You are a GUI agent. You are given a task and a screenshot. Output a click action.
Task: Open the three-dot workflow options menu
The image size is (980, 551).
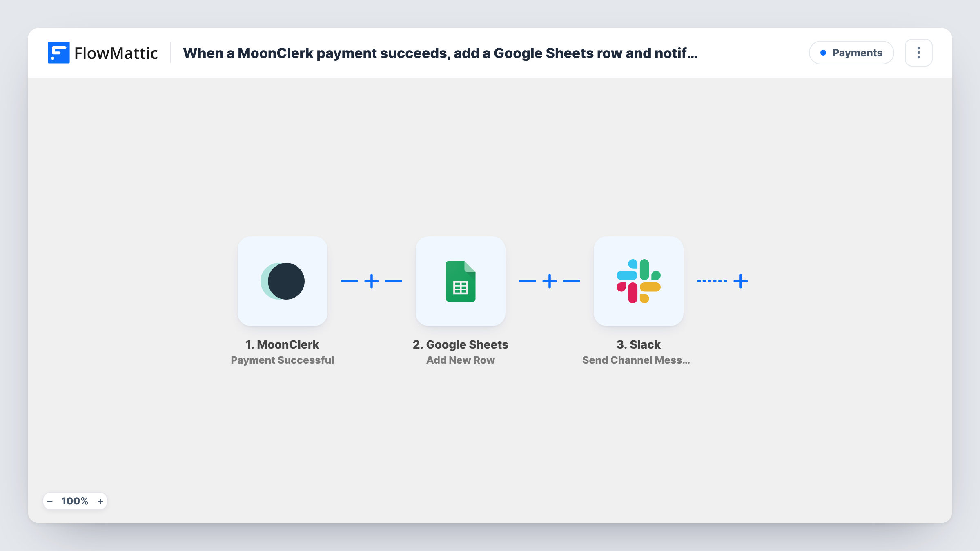(919, 53)
